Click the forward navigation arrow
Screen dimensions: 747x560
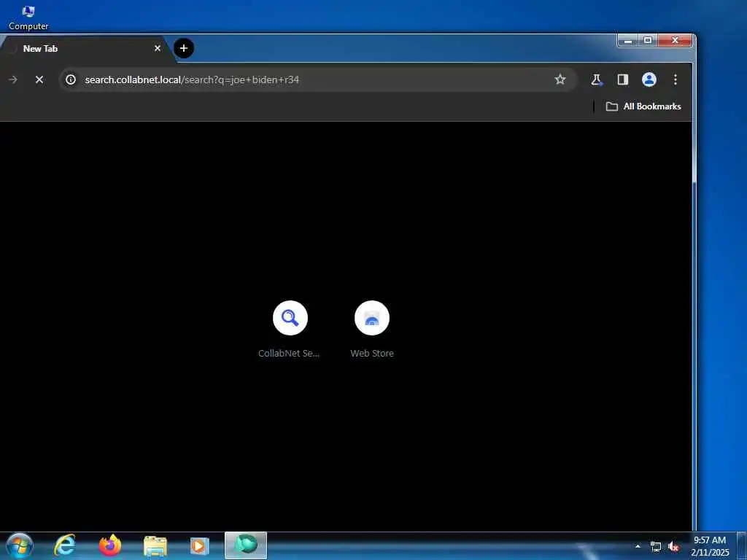[x=13, y=79]
